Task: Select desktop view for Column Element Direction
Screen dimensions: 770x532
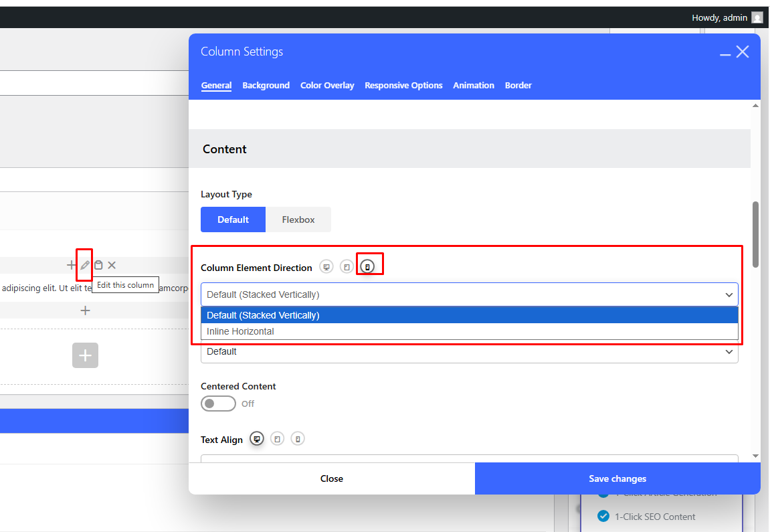Action: click(x=326, y=267)
